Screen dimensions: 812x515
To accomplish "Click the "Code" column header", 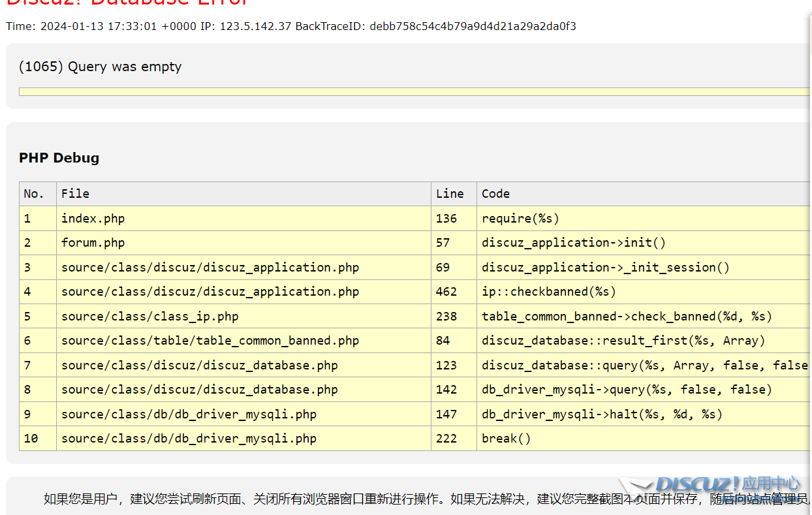I will tap(495, 194).
